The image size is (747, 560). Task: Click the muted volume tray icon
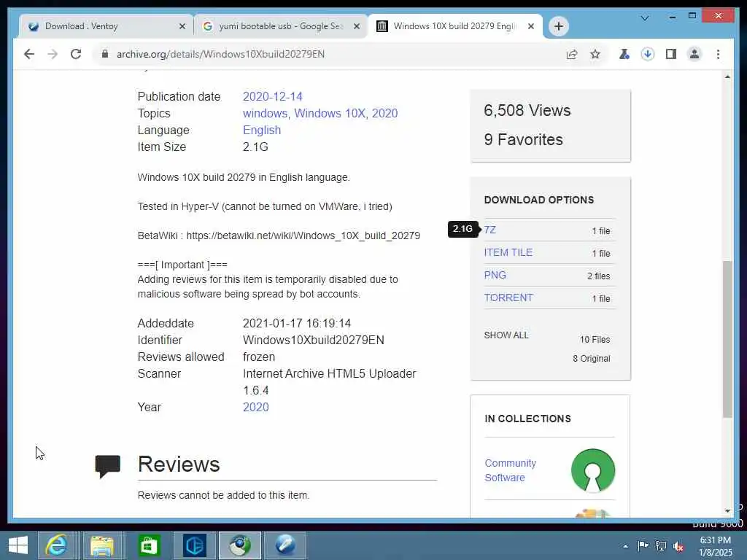(x=678, y=545)
